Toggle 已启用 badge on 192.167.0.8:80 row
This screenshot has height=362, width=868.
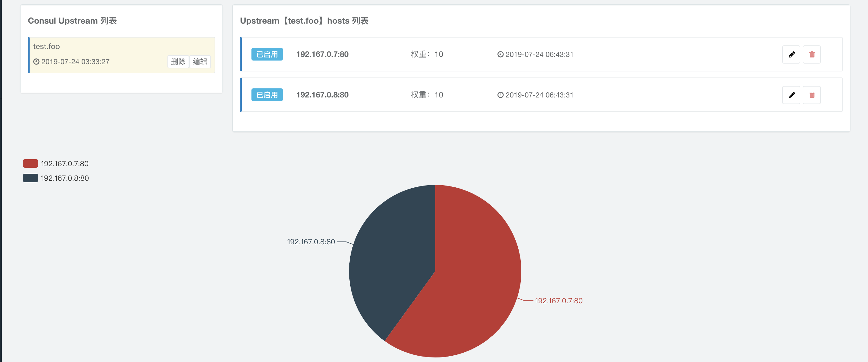pos(267,95)
